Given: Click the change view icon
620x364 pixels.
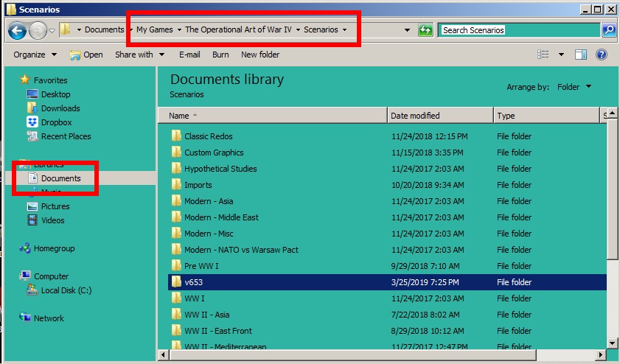Looking at the screenshot, I should 543,55.
